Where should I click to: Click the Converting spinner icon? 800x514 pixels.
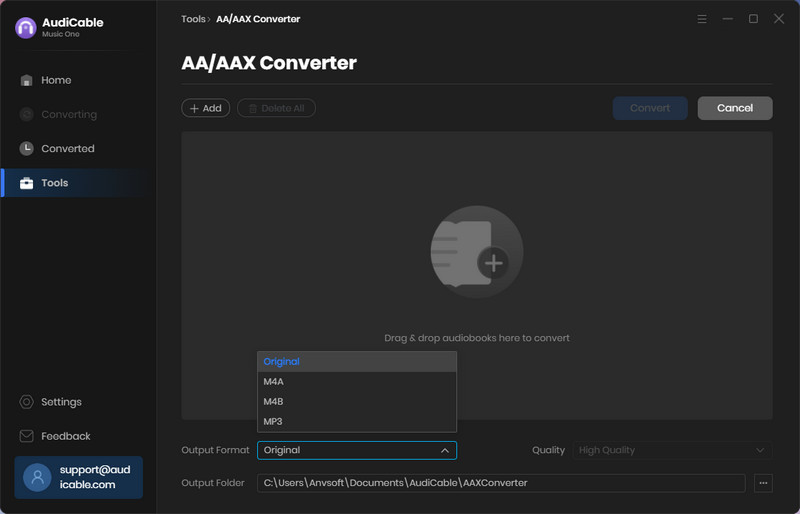[27, 114]
